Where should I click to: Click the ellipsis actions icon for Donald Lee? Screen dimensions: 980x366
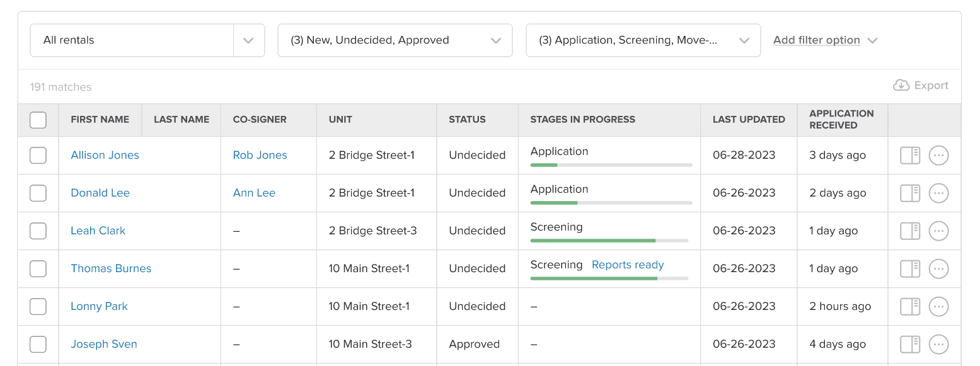click(x=938, y=193)
